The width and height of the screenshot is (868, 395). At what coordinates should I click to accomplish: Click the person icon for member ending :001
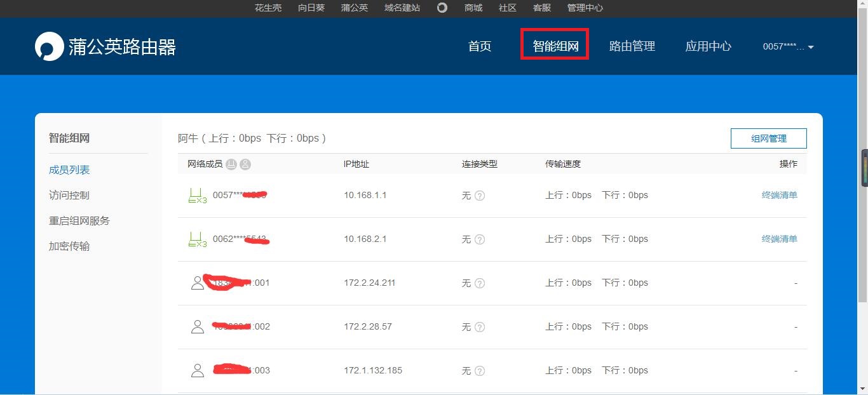[198, 283]
